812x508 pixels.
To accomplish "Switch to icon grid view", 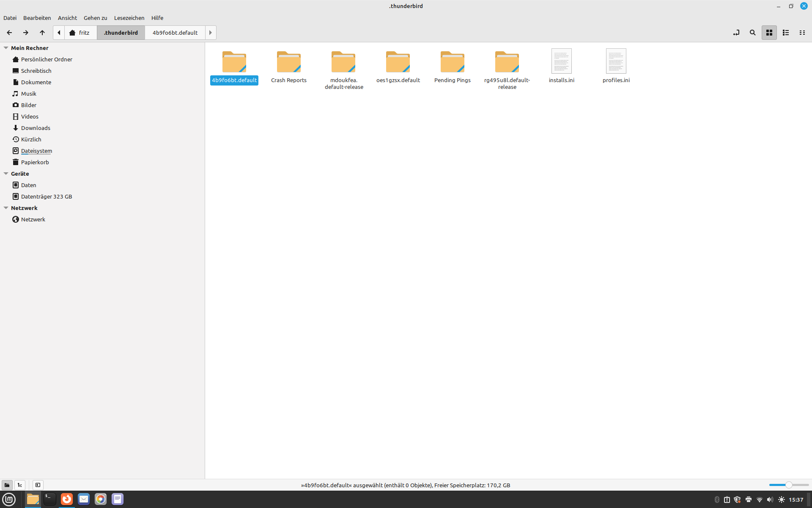I will [769, 33].
